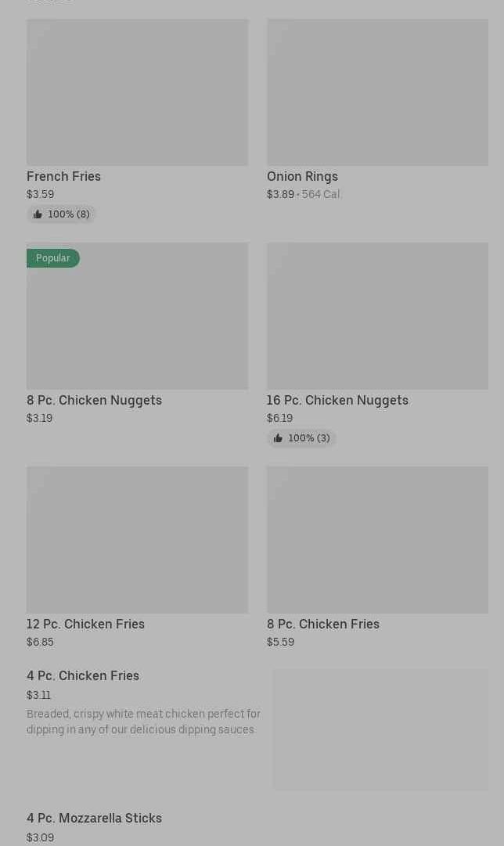Choose the 12 Pc. Chicken Fries title
Image resolution: width=504 pixels, height=846 pixels.
[85, 624]
